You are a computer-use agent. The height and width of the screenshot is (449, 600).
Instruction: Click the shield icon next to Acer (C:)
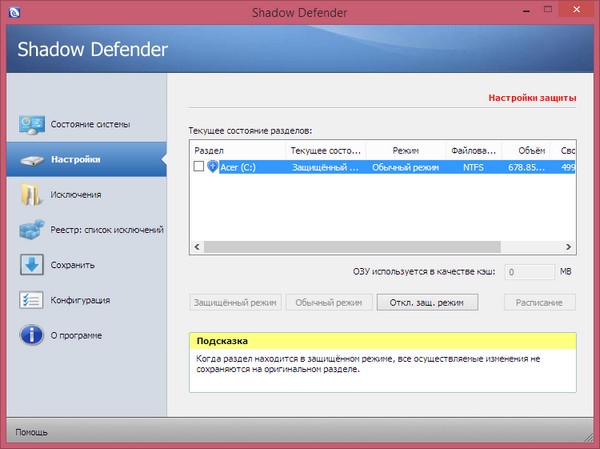coord(212,167)
